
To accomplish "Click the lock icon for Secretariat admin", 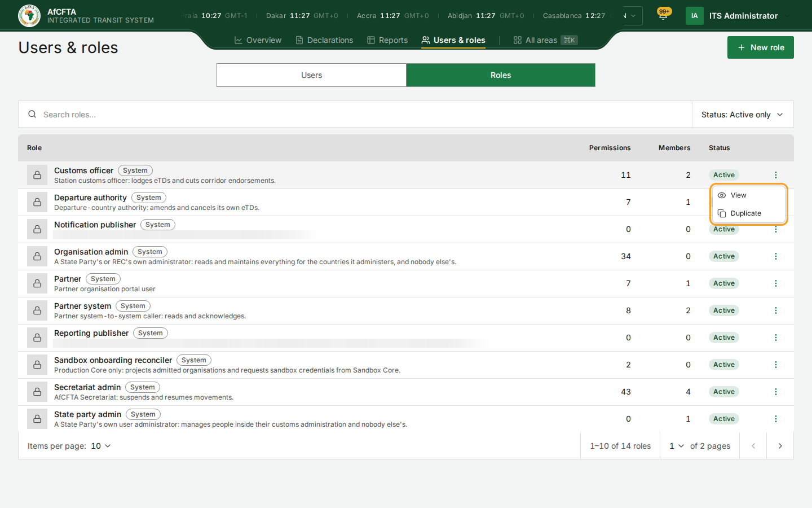I will click(37, 392).
